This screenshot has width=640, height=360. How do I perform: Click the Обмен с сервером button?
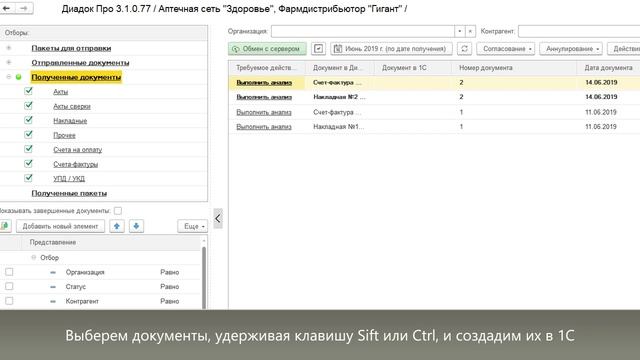click(x=267, y=49)
